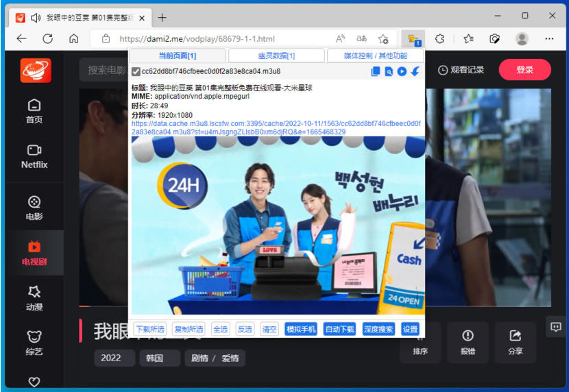The height and width of the screenshot is (392, 569).
Task: Click 反选 button
Action: tap(245, 329)
